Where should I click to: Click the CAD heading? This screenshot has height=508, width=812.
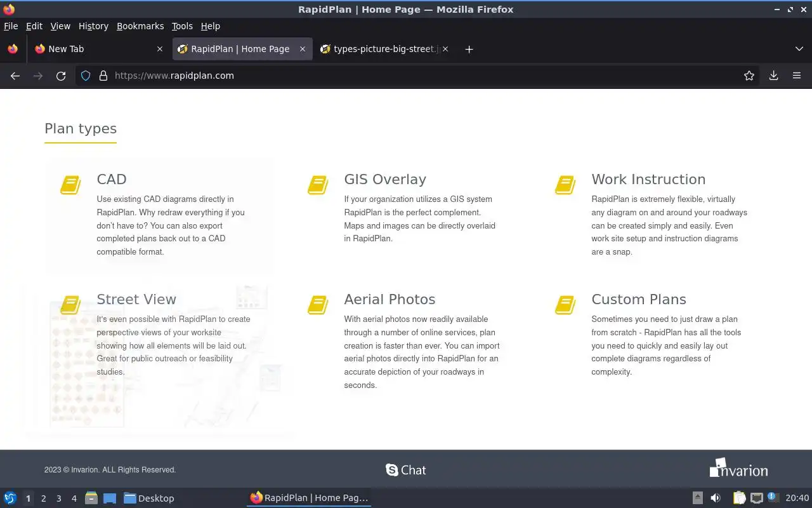click(112, 179)
